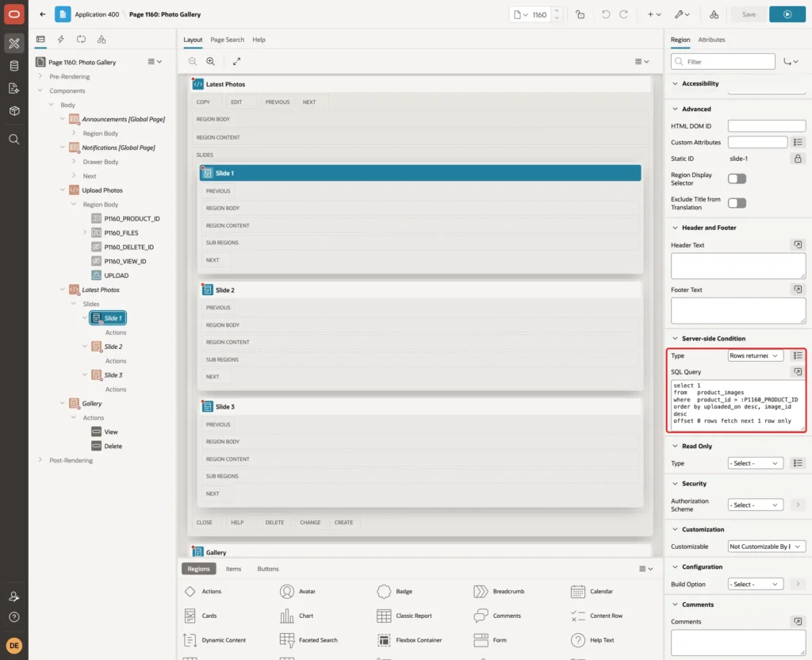The height and width of the screenshot is (660, 812).
Task: Click the Application 400 breadcrumb link
Action: [97, 14]
